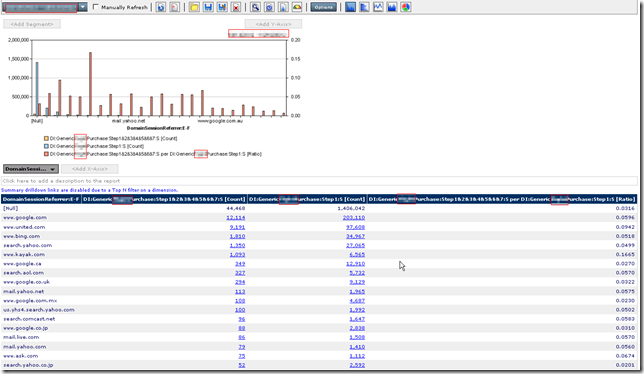Open the 12,910 link for www.google.ca
This screenshot has width=644, height=374.
[356, 264]
